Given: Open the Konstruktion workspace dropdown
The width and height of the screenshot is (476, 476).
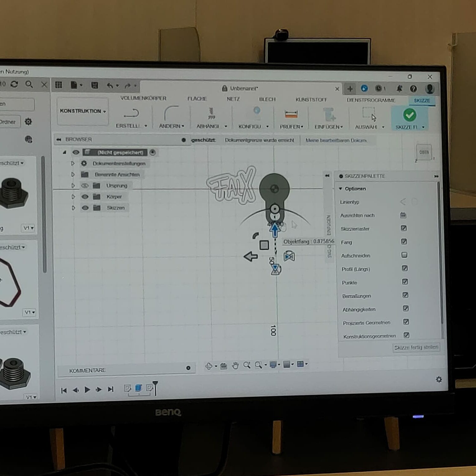Looking at the screenshot, I should 83,111.
